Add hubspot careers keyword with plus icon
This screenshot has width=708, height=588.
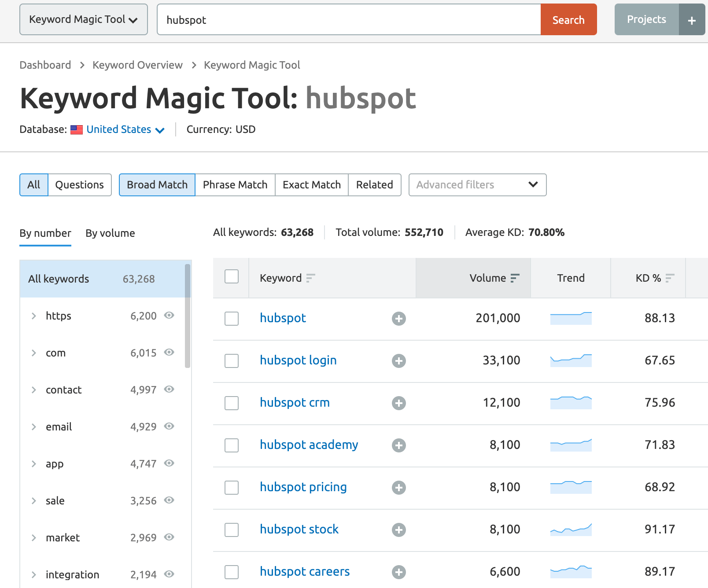point(399,572)
